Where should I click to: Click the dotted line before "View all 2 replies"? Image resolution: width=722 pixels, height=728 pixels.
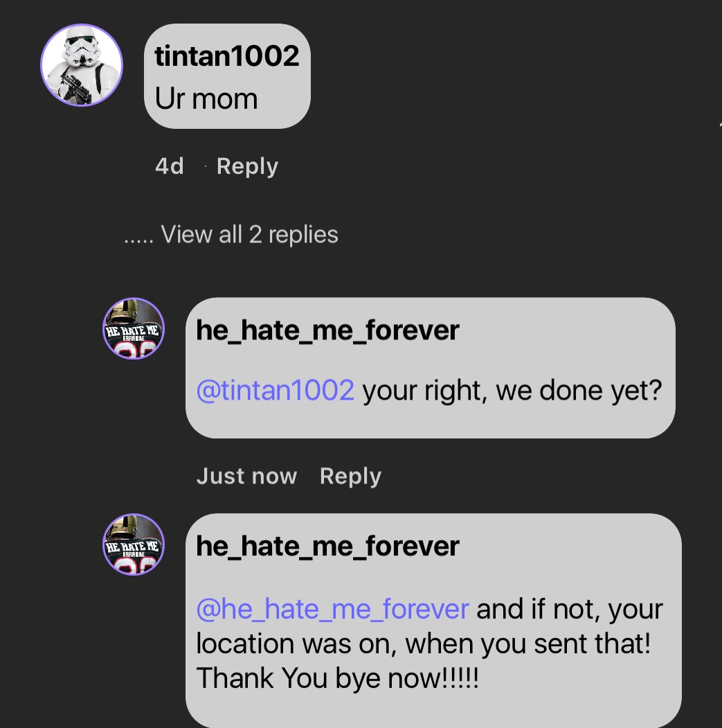[140, 237]
